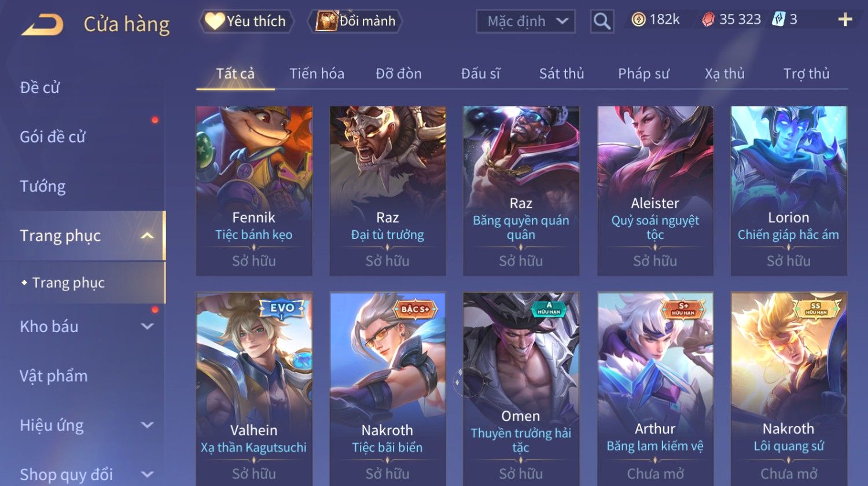This screenshot has height=486, width=868.
Task: Open Gói đề cử in the sidebar
Action: 53,137
